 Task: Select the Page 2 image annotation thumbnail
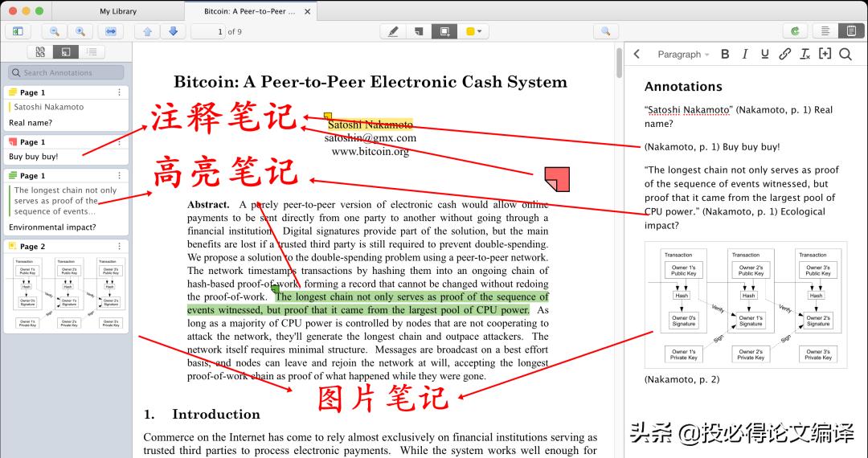pyautogui.click(x=66, y=292)
